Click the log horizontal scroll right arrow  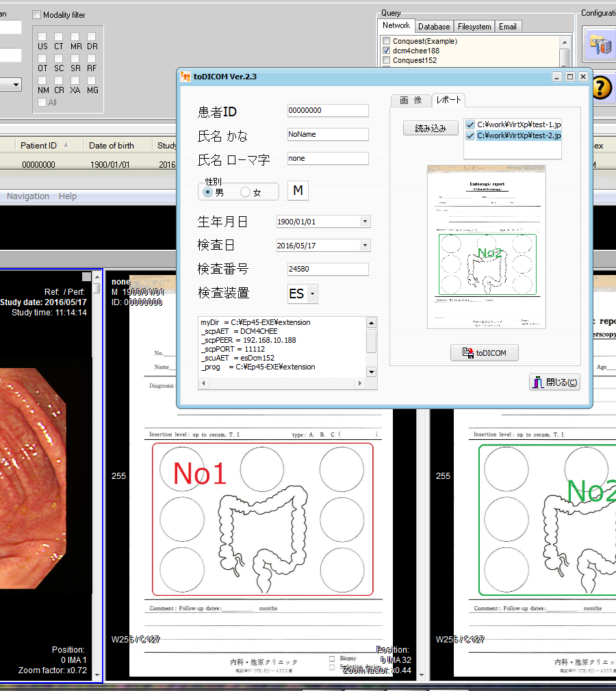[360, 383]
